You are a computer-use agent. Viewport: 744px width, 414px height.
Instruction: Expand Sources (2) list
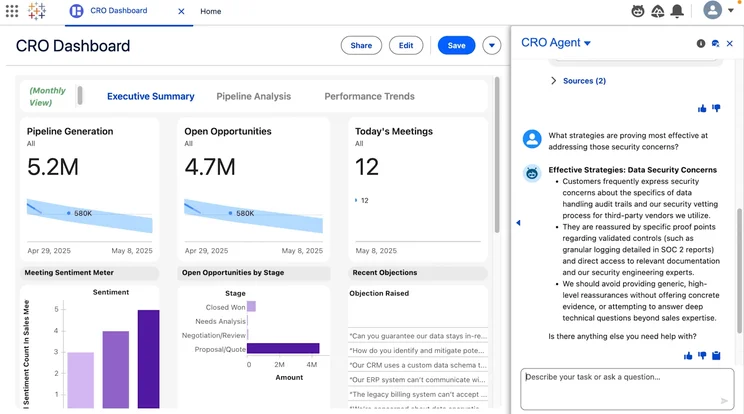coord(553,81)
